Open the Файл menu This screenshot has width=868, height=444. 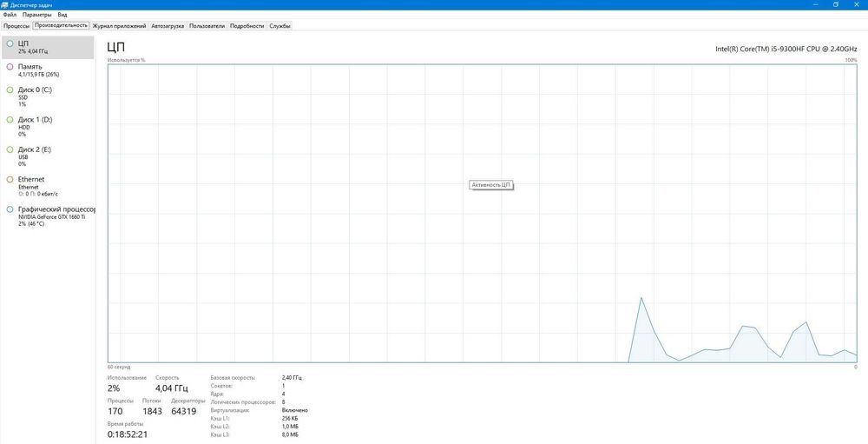(x=10, y=15)
